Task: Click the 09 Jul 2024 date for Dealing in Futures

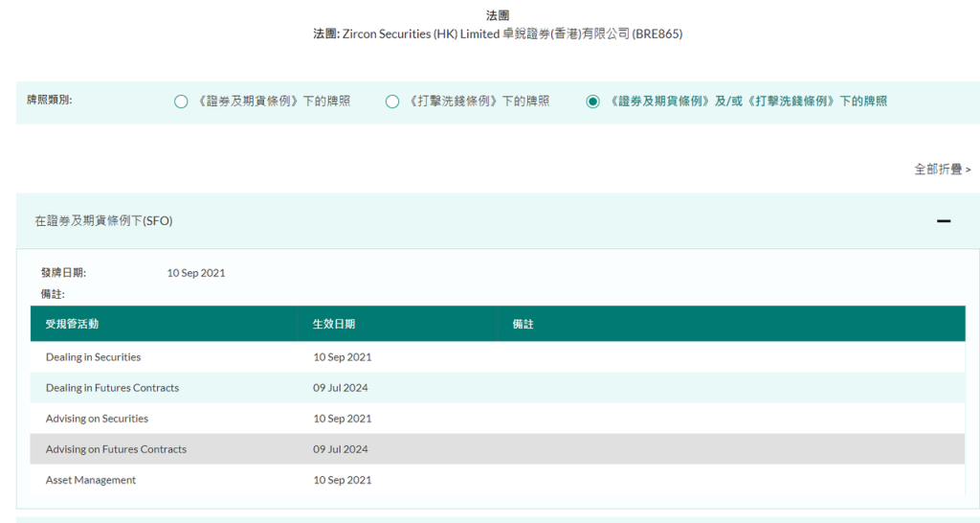Action: (x=341, y=388)
